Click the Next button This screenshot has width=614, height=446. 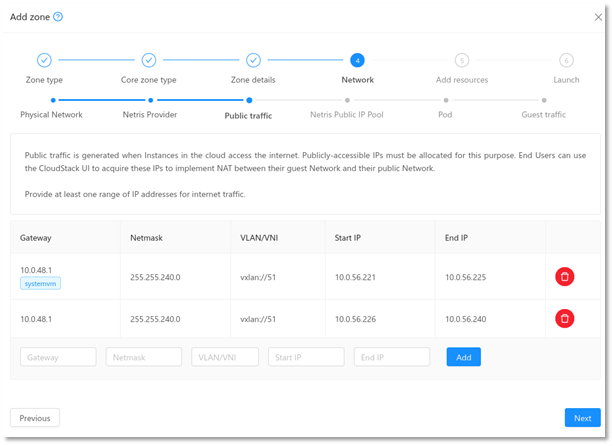tap(582, 418)
